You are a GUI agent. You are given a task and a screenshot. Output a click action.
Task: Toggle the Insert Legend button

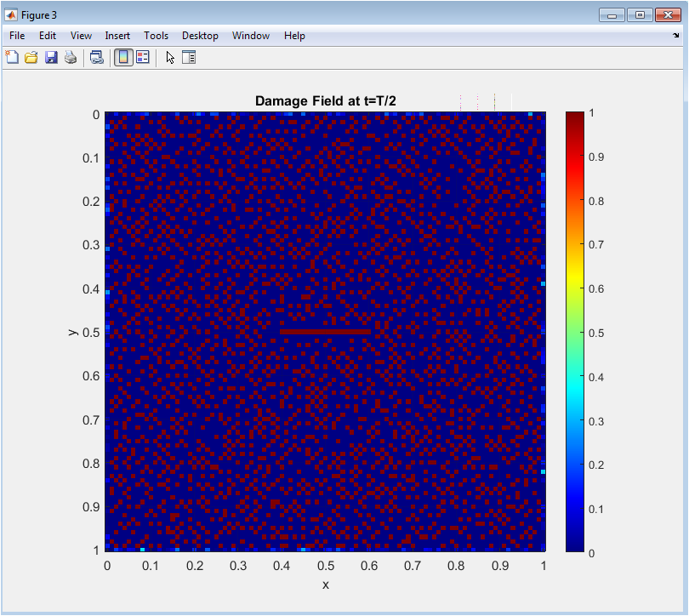click(x=143, y=58)
